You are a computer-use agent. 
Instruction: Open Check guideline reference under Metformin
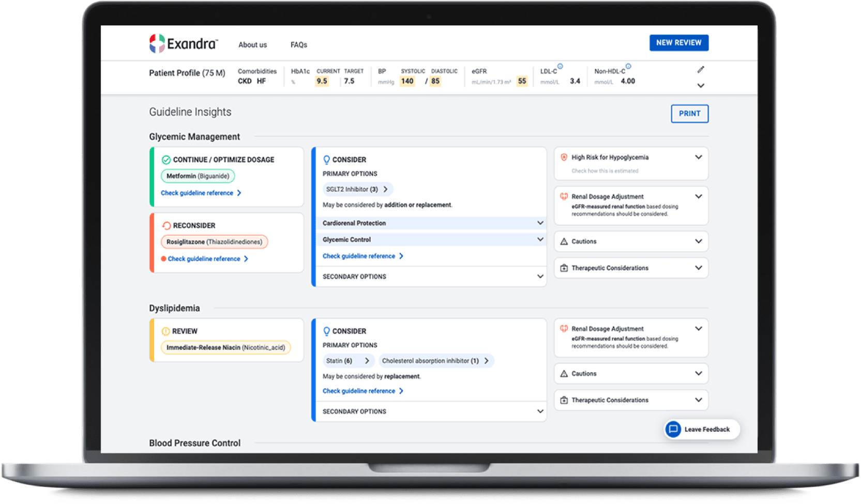tap(201, 193)
